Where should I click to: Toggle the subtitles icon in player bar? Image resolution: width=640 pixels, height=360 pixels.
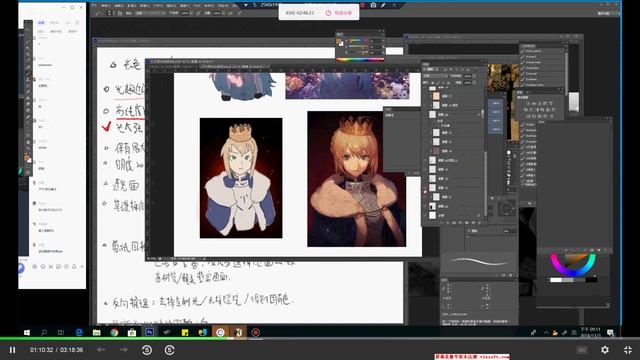pos(582,350)
